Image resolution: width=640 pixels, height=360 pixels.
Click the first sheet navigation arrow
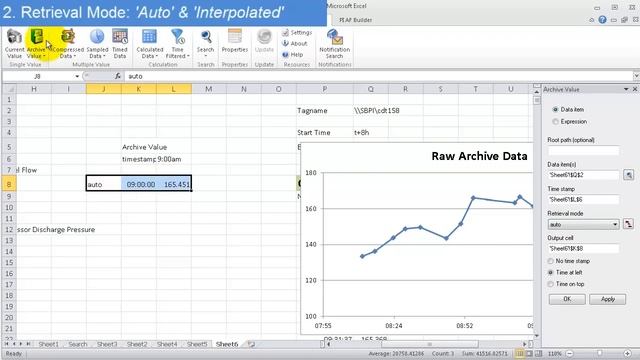click(7, 344)
